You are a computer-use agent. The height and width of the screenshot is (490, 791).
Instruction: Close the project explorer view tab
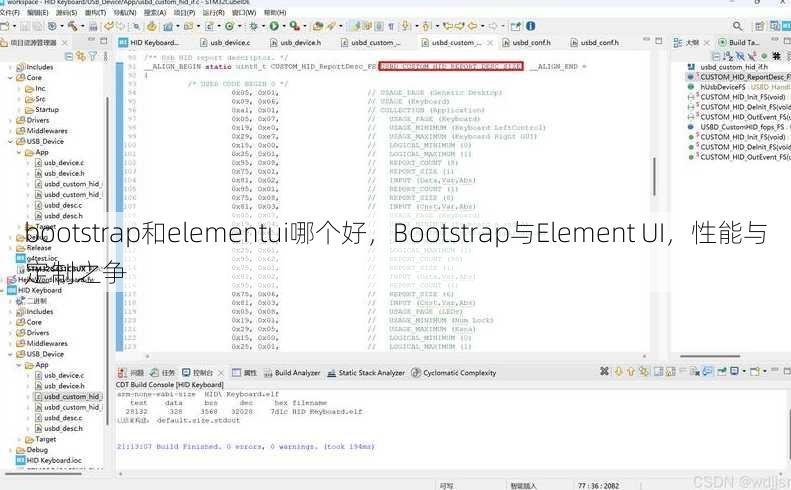pyautogui.click(x=65, y=43)
